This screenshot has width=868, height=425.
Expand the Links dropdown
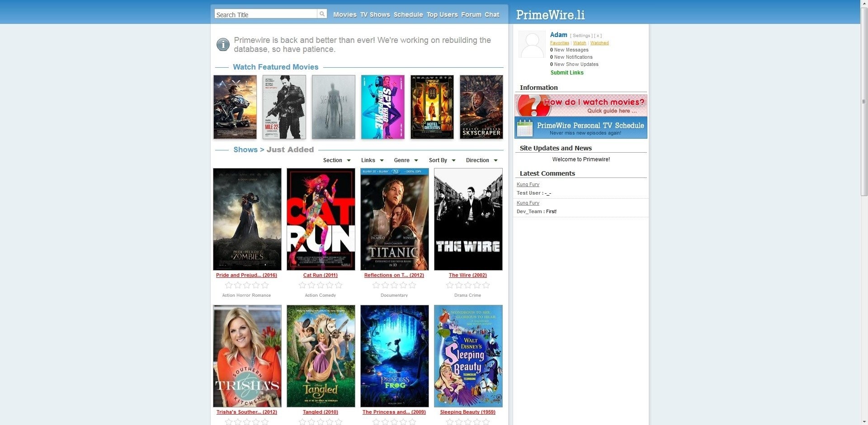click(372, 160)
